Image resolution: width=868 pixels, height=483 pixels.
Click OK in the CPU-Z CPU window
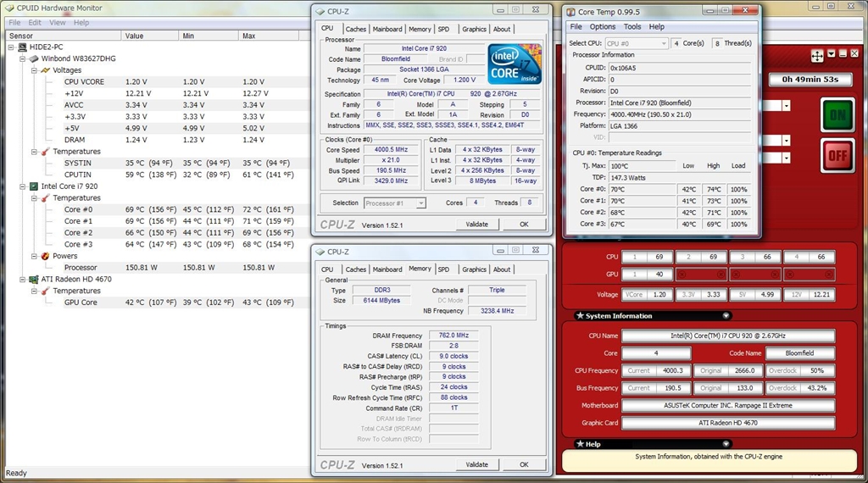click(524, 225)
